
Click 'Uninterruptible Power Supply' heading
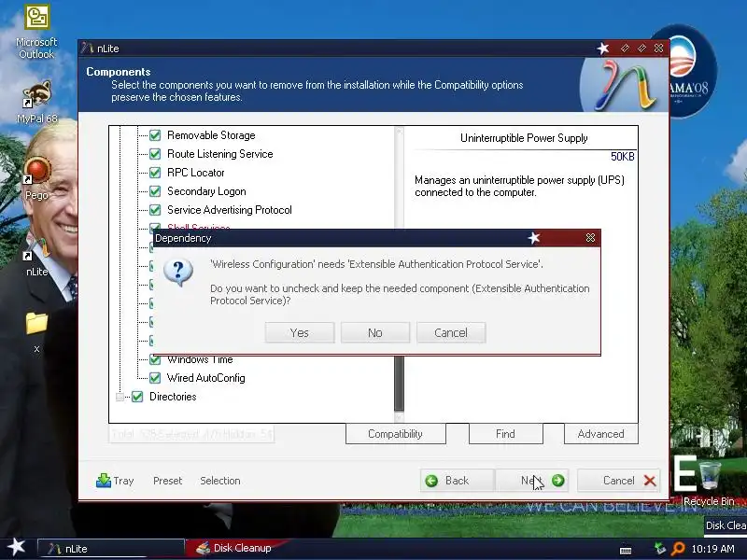click(x=524, y=138)
